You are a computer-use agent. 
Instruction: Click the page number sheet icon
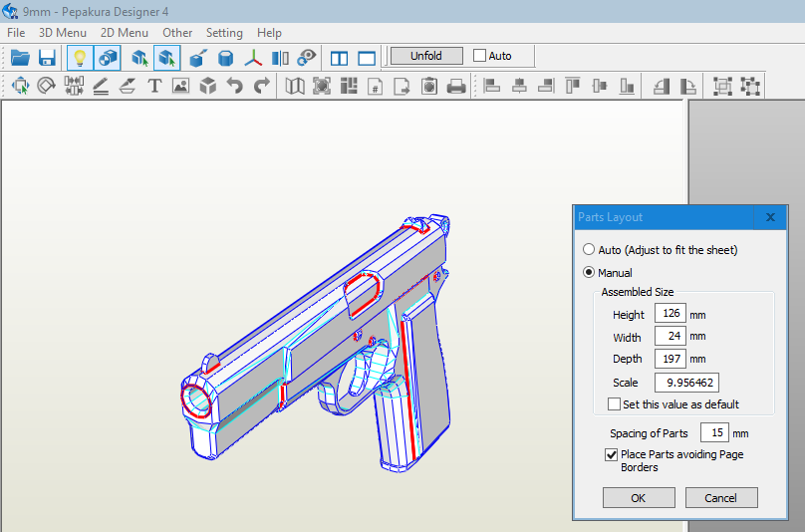click(x=376, y=87)
